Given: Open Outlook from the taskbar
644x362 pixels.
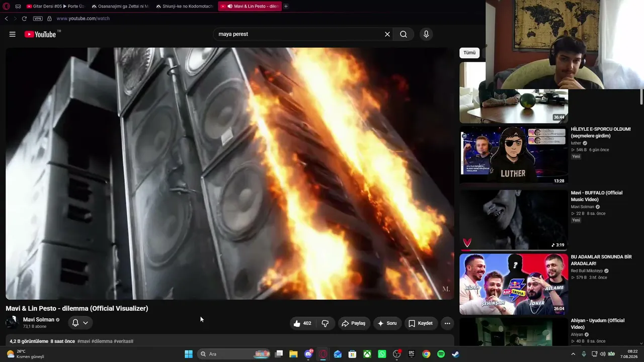Looking at the screenshot, I should pos(338,354).
